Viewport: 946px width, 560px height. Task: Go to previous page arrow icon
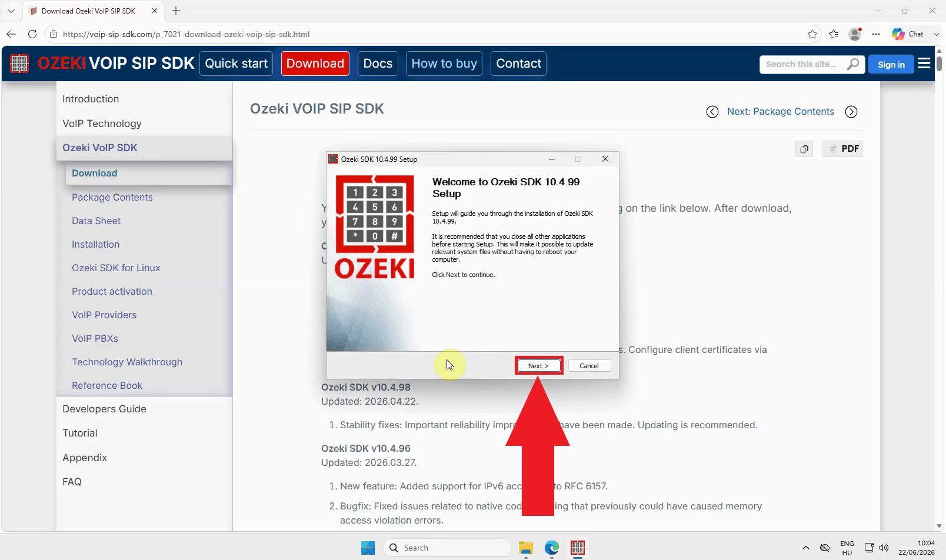(x=712, y=112)
